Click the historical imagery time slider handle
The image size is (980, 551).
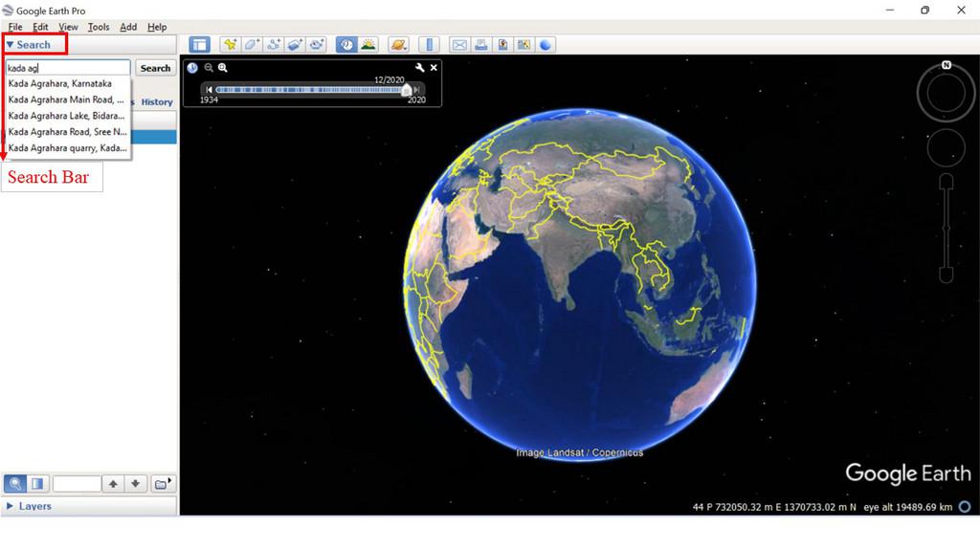[x=407, y=90]
